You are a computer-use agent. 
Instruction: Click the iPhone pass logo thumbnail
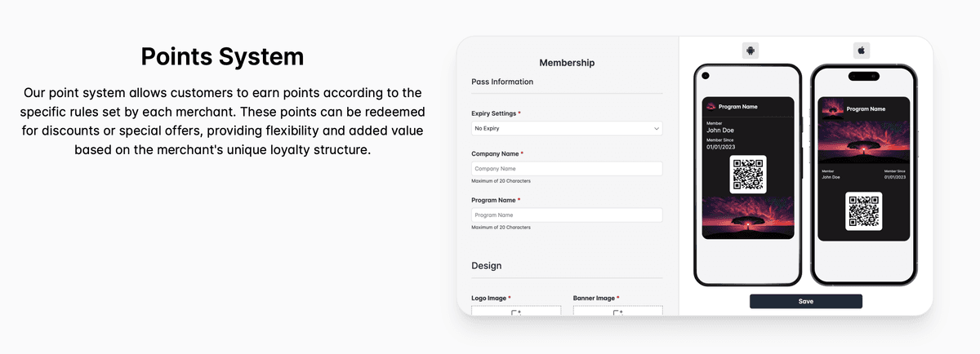point(831,108)
